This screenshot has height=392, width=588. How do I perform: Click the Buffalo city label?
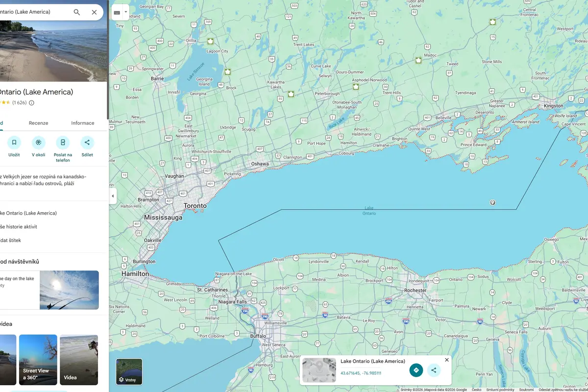tap(258, 336)
